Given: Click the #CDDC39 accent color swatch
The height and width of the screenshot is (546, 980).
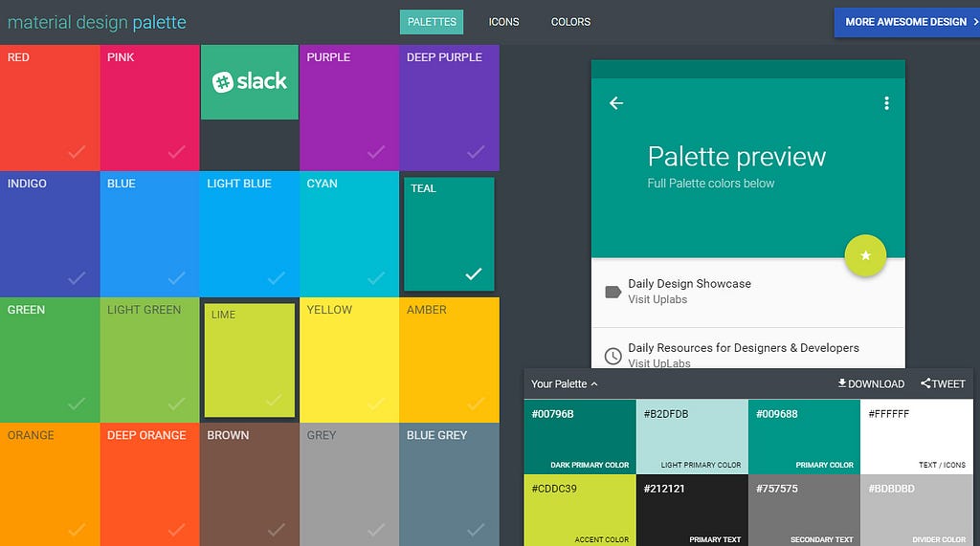Looking at the screenshot, I should tap(580, 511).
